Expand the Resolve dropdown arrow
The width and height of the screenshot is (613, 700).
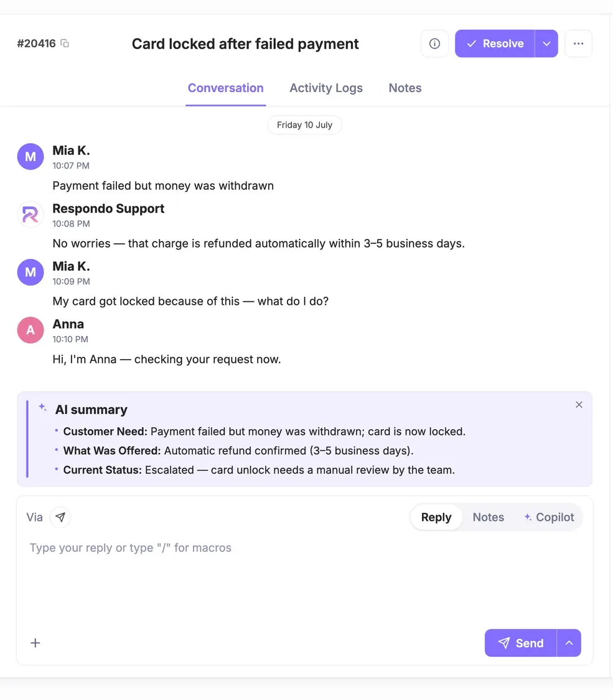coord(546,44)
